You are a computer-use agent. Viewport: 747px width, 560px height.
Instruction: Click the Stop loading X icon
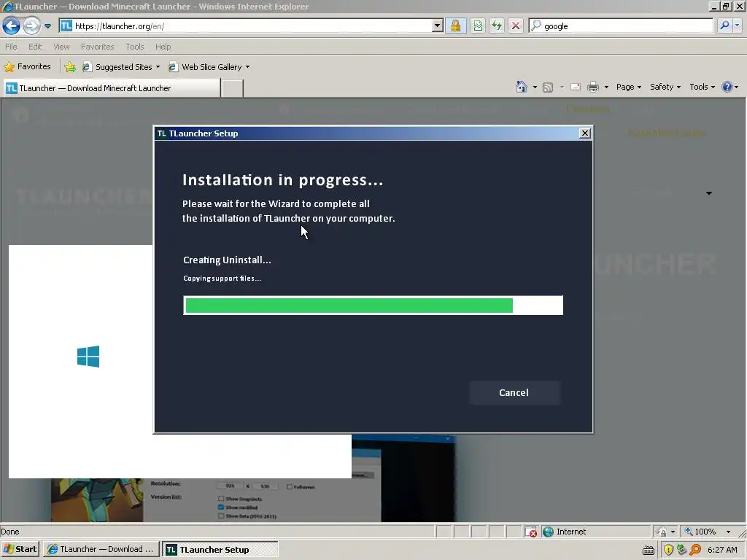516,26
